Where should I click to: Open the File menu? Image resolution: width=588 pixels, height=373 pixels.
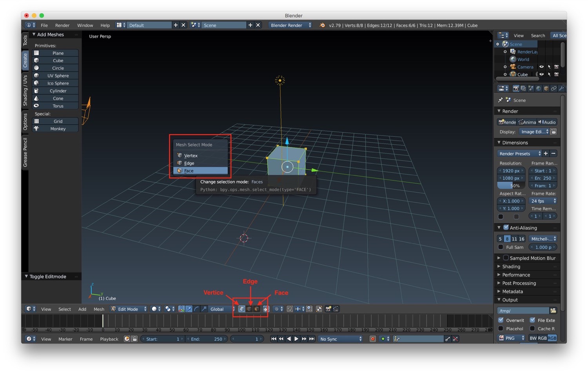(44, 25)
